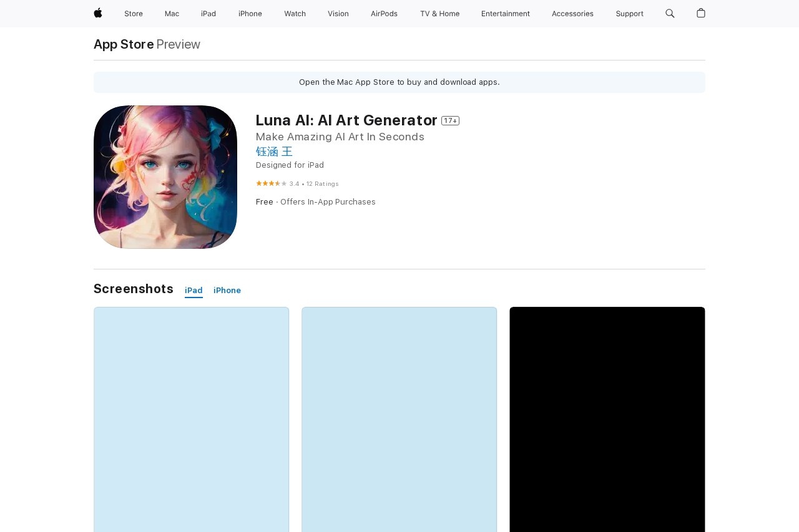
Task: Click the 'Offers In-App Purchases' text
Action: [x=328, y=202]
